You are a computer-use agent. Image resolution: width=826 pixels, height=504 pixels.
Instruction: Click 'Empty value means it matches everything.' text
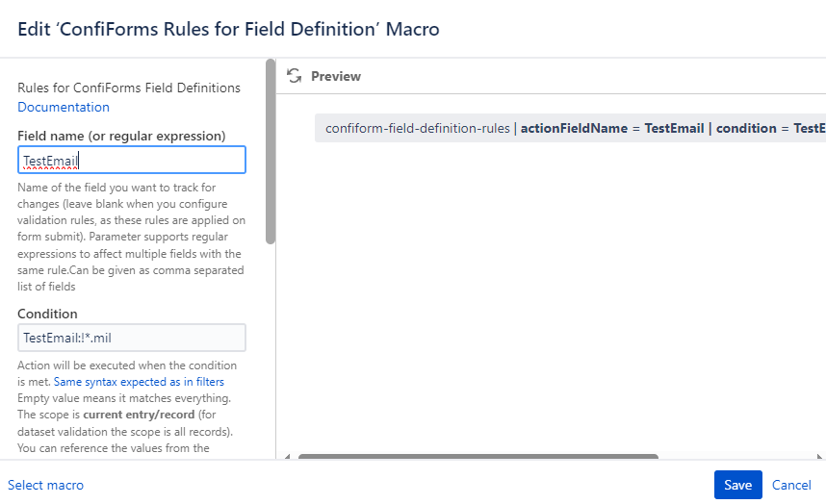[124, 398]
